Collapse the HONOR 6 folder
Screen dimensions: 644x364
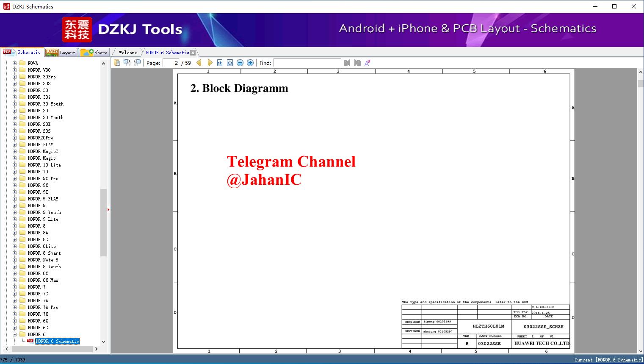point(15,334)
